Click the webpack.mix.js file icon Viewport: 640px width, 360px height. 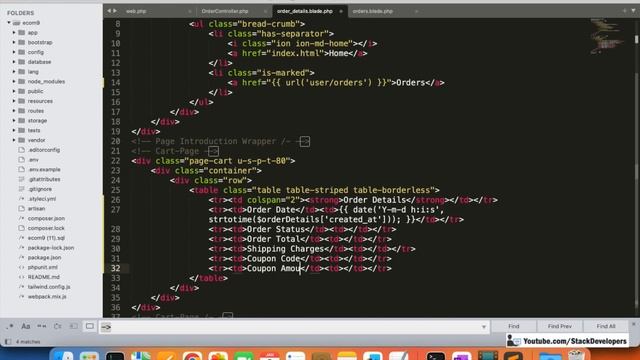click(x=22, y=297)
